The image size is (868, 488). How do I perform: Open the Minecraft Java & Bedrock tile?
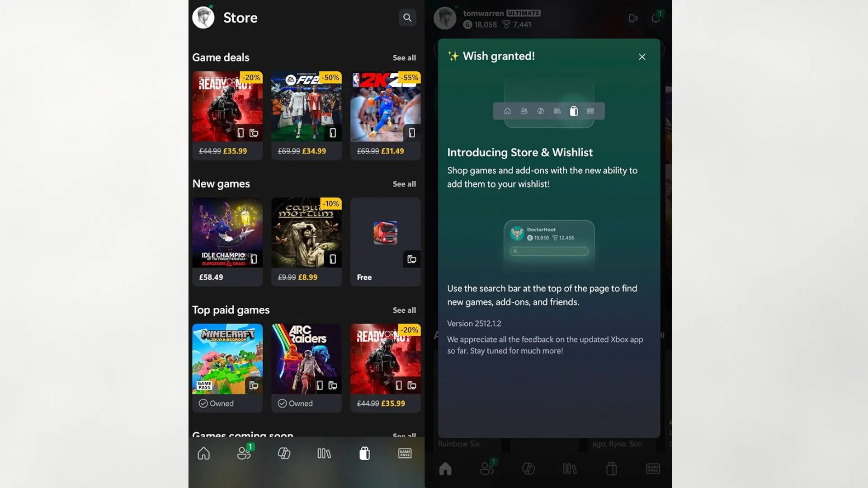coord(227,359)
